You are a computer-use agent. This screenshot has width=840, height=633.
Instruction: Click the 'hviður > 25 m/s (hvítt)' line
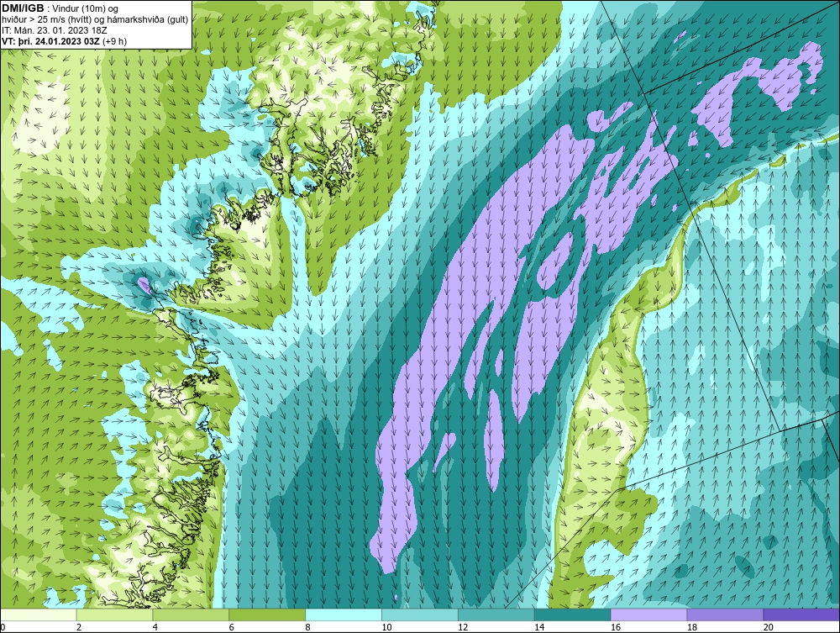coord(48,20)
